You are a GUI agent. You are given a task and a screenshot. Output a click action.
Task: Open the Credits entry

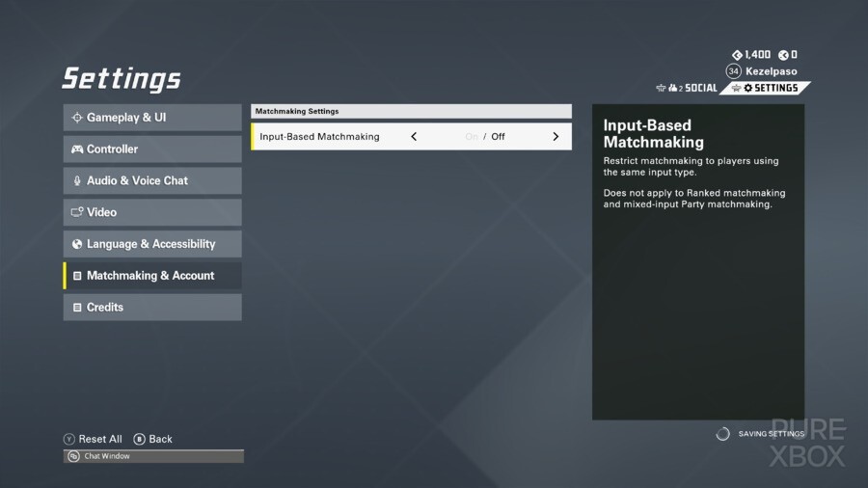(x=152, y=307)
